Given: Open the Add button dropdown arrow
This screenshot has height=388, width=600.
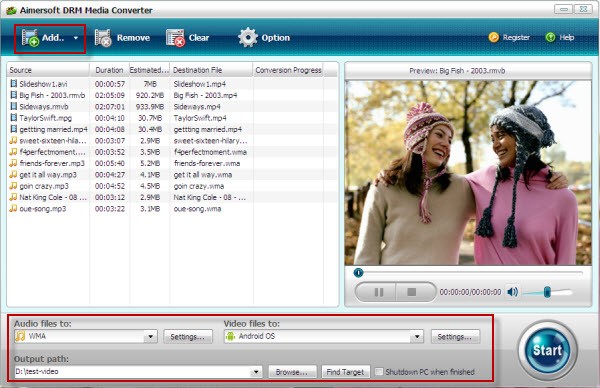Looking at the screenshot, I should pyautogui.click(x=76, y=38).
